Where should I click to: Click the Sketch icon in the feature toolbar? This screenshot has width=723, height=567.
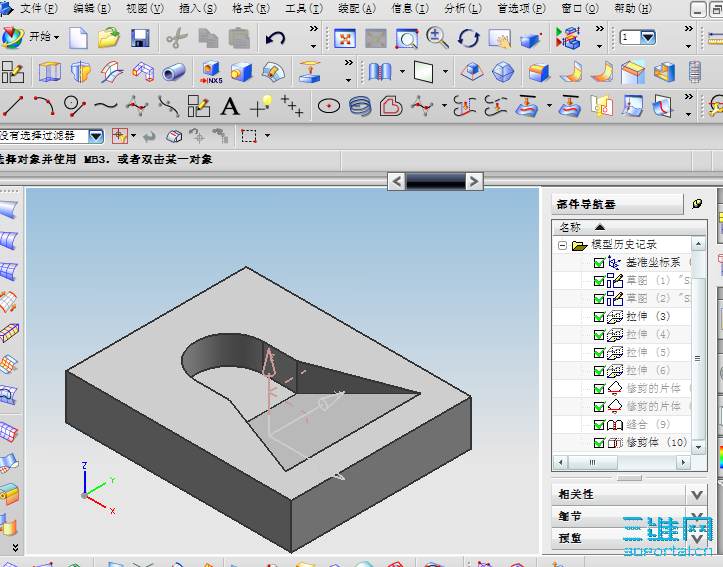tap(12, 72)
